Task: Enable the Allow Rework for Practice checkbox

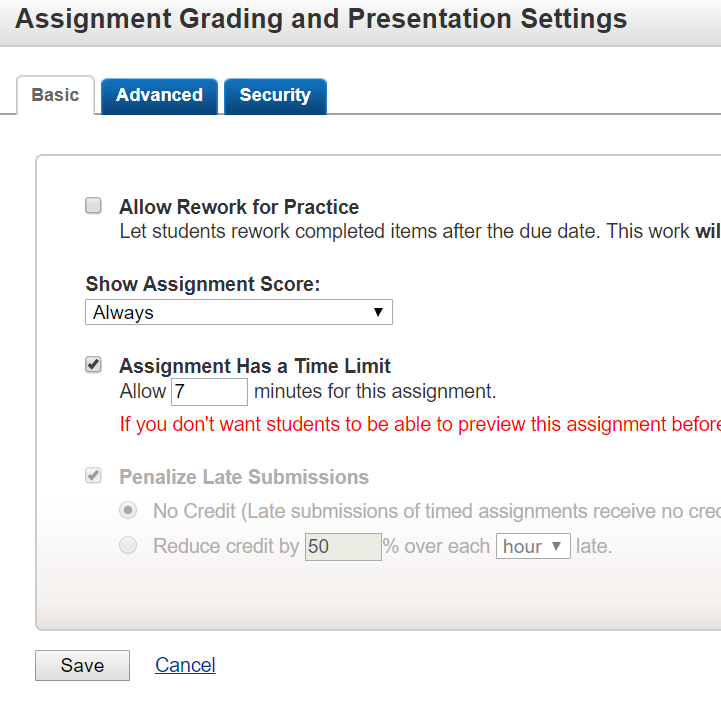Action: pyautogui.click(x=94, y=206)
